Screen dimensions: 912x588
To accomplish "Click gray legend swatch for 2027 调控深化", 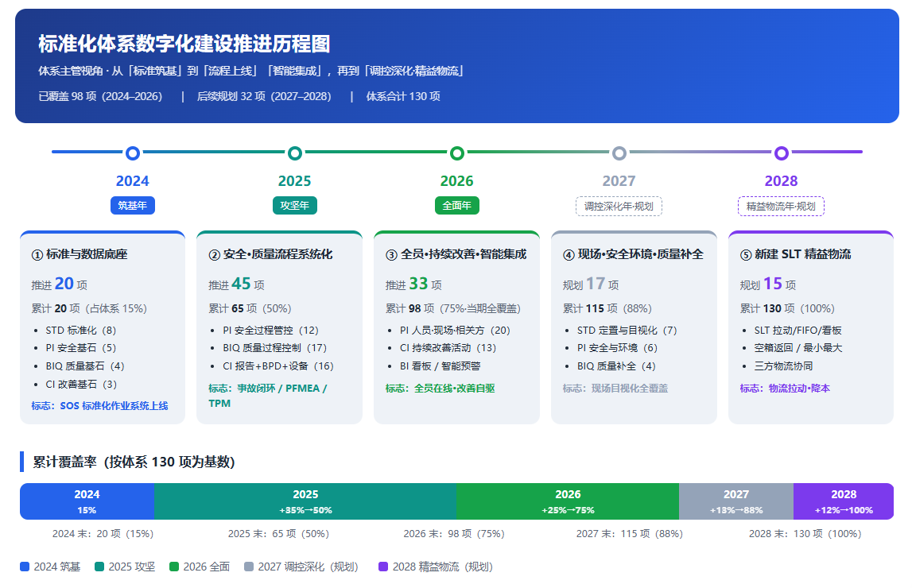I will coord(249,567).
